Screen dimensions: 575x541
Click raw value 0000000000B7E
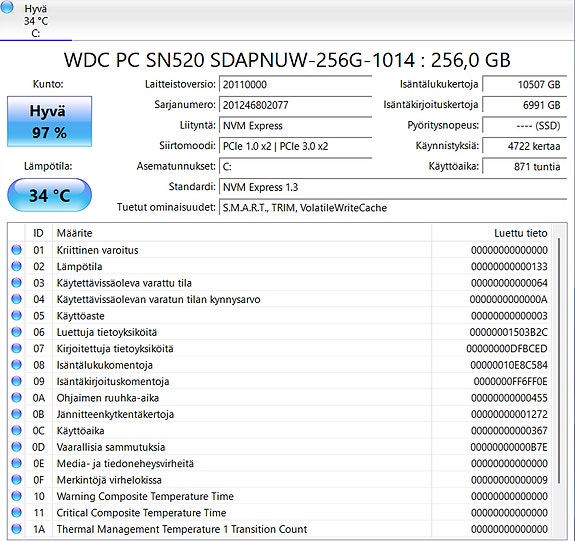tap(509, 447)
